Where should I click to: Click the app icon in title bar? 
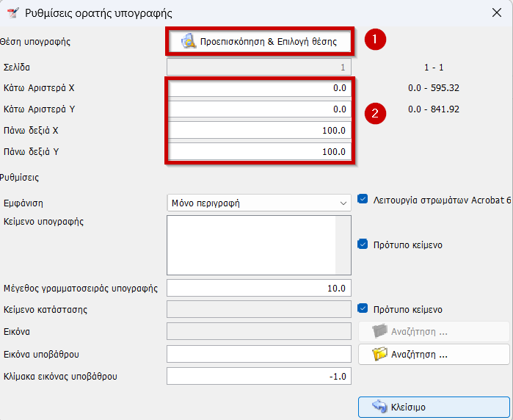click(12, 12)
